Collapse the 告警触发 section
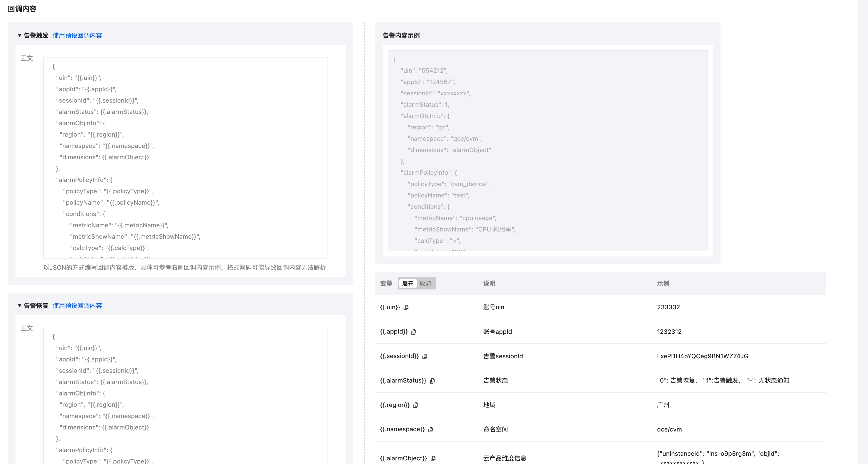 (x=20, y=35)
